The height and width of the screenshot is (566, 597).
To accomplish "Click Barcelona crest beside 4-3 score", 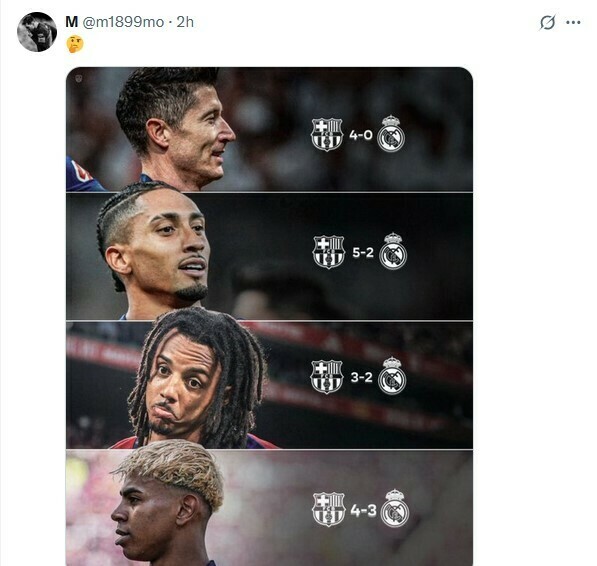I will pos(329,509).
